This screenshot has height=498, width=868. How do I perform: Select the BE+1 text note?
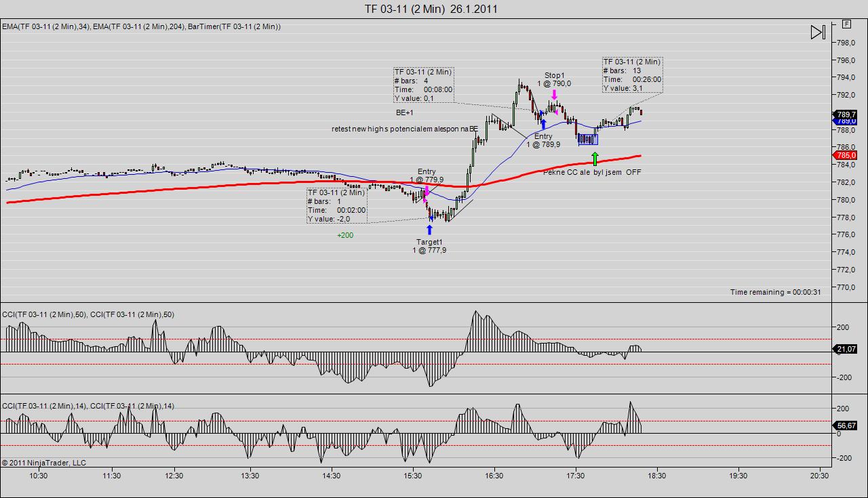point(405,112)
